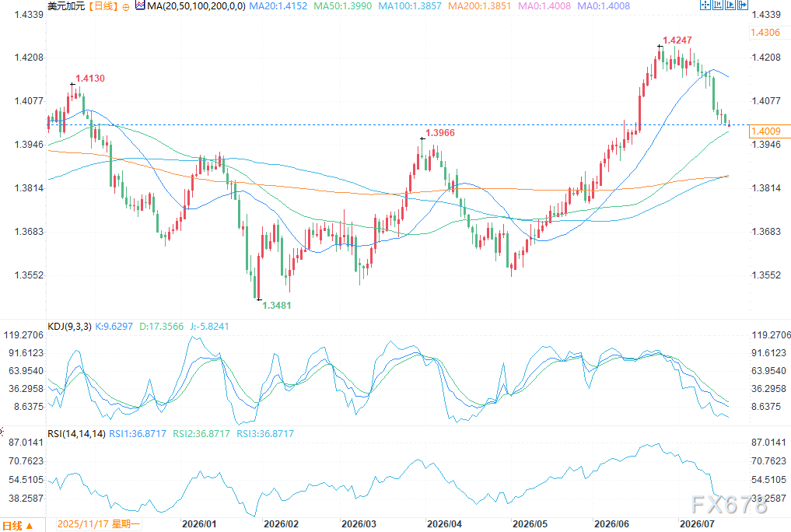The height and width of the screenshot is (532, 791).
Task: Click the jump-to-chart-start icon
Action: pos(718,5)
